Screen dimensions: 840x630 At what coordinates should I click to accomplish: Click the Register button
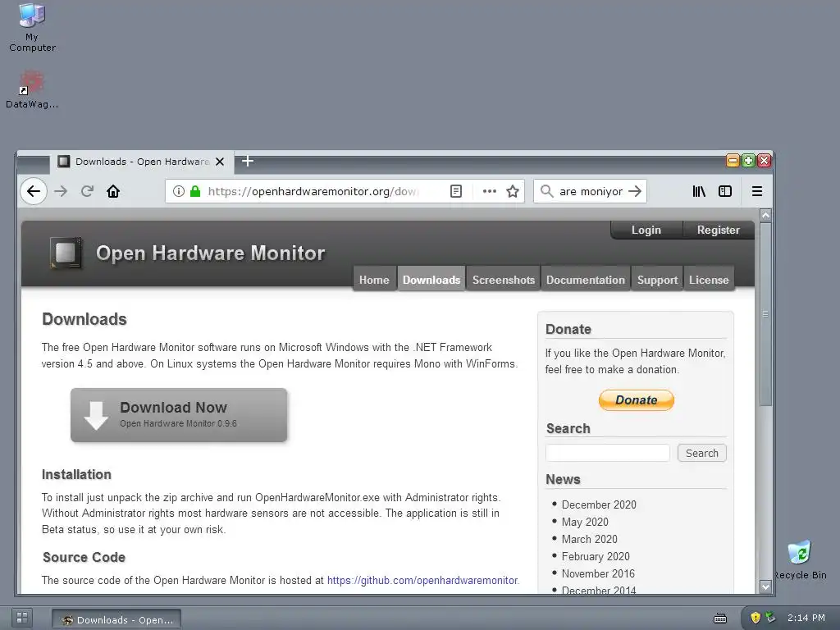pos(719,230)
